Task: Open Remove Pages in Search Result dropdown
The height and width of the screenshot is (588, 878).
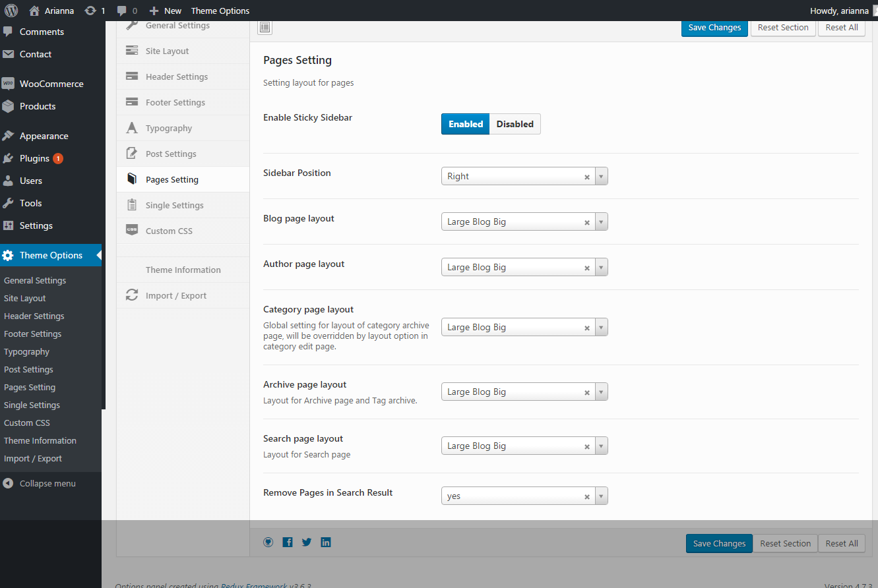Action: (x=600, y=496)
